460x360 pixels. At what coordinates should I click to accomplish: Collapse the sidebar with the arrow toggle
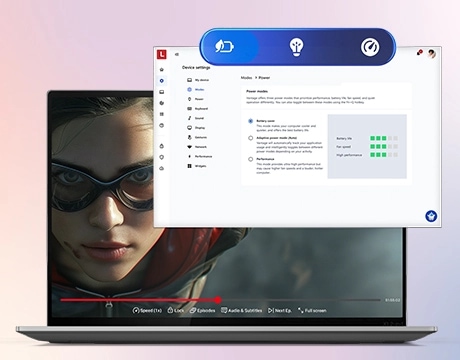[x=177, y=54]
